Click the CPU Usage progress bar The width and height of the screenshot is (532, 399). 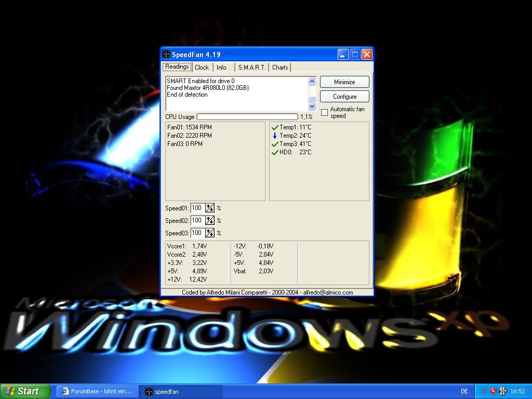tap(247, 117)
